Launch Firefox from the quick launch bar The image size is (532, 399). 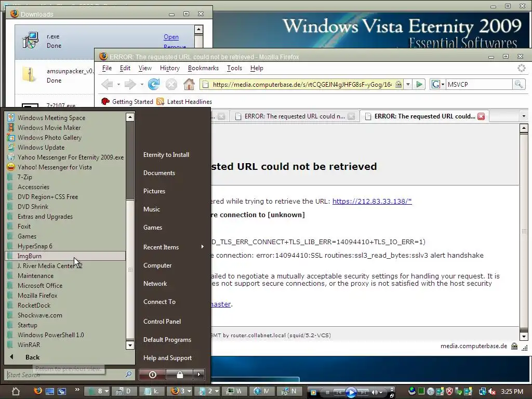(x=37, y=391)
